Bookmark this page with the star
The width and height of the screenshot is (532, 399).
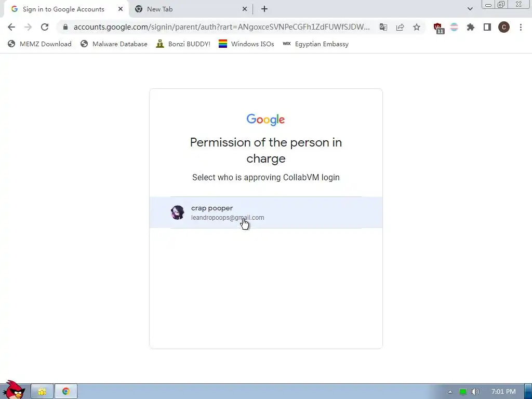pos(417,27)
